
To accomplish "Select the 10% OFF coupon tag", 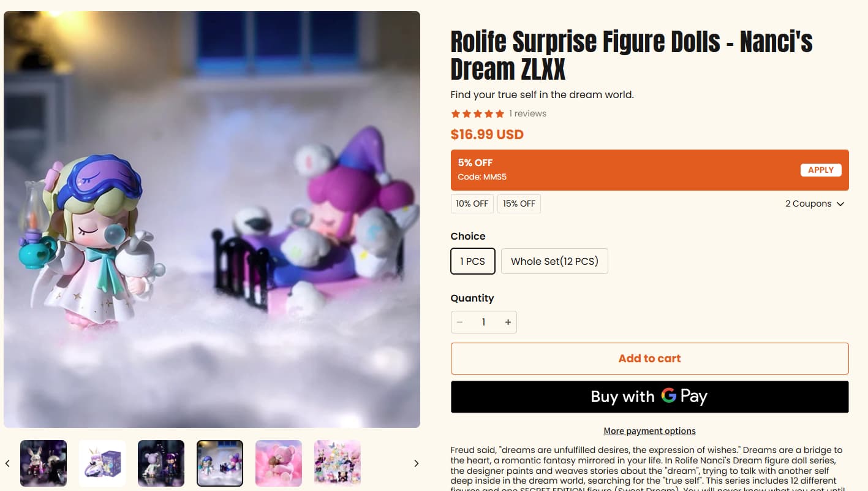I will tap(472, 204).
